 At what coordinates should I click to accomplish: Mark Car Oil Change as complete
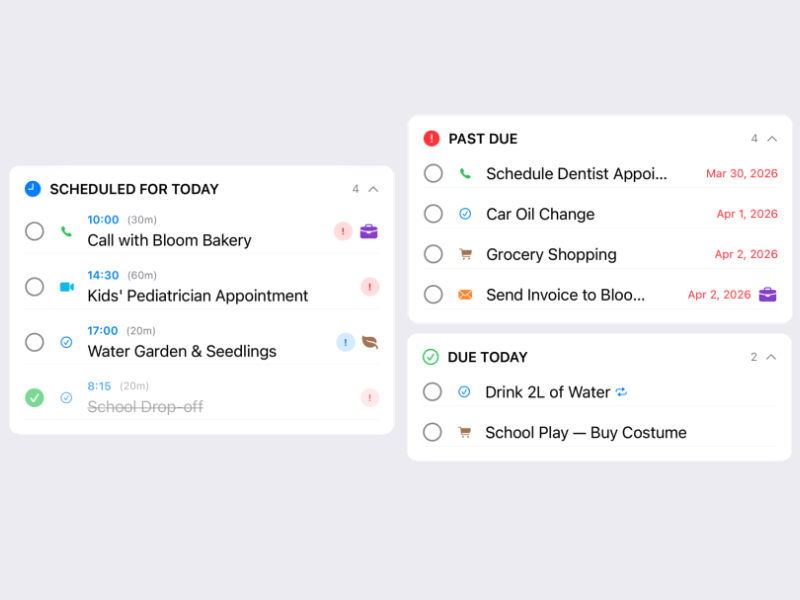pyautogui.click(x=433, y=213)
